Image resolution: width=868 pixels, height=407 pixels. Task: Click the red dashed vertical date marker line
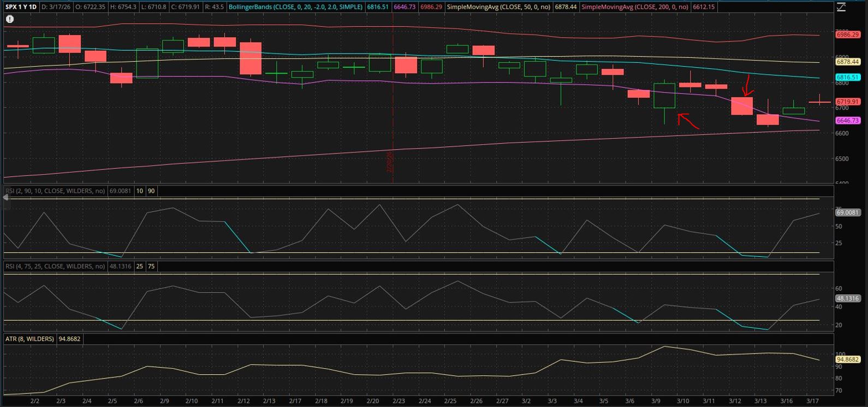point(393,109)
